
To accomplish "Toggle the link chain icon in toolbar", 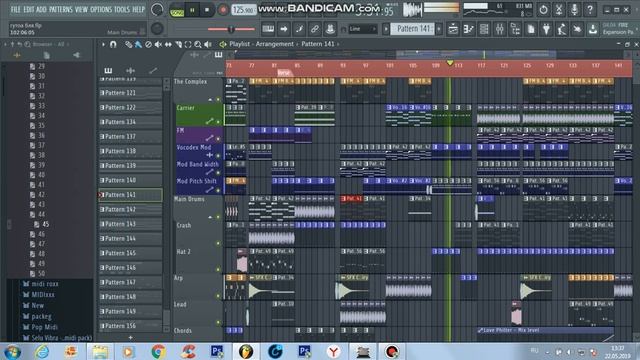I will click(315, 29).
